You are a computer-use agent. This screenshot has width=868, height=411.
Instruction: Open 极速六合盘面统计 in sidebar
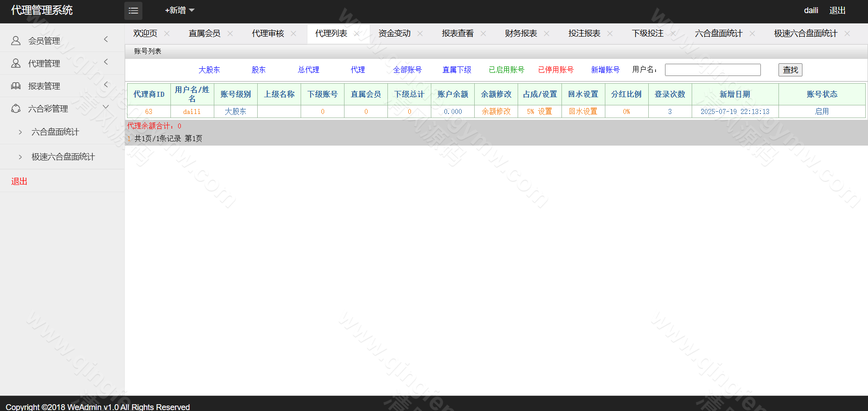point(63,157)
